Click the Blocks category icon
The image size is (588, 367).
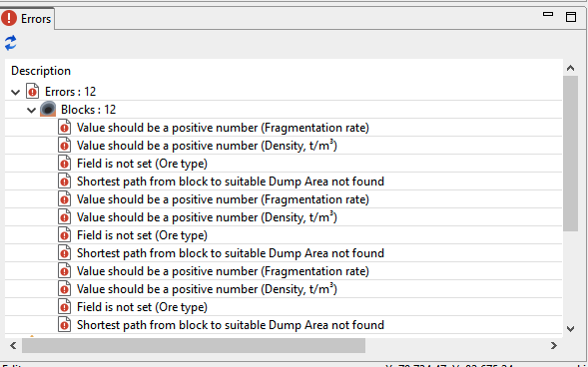(48, 109)
